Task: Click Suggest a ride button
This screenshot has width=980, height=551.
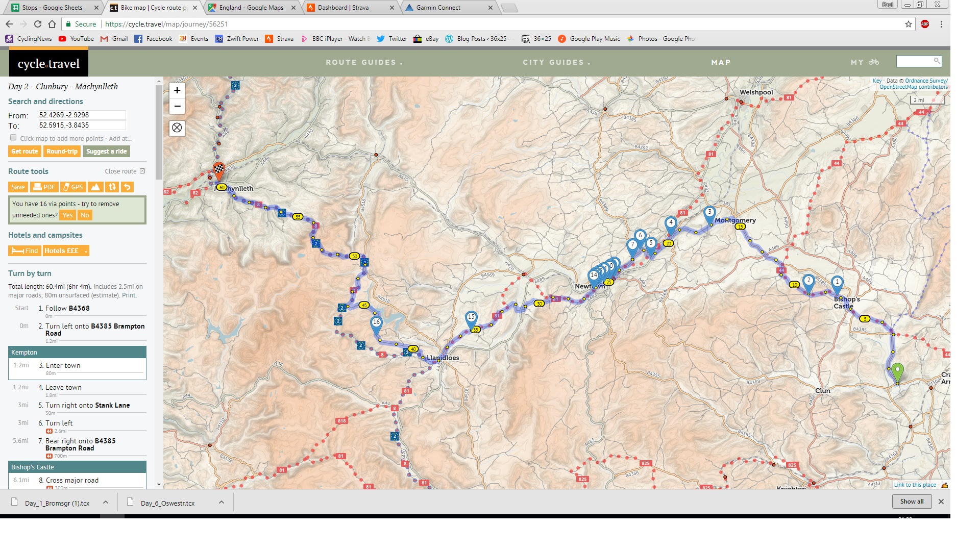Action: point(106,151)
